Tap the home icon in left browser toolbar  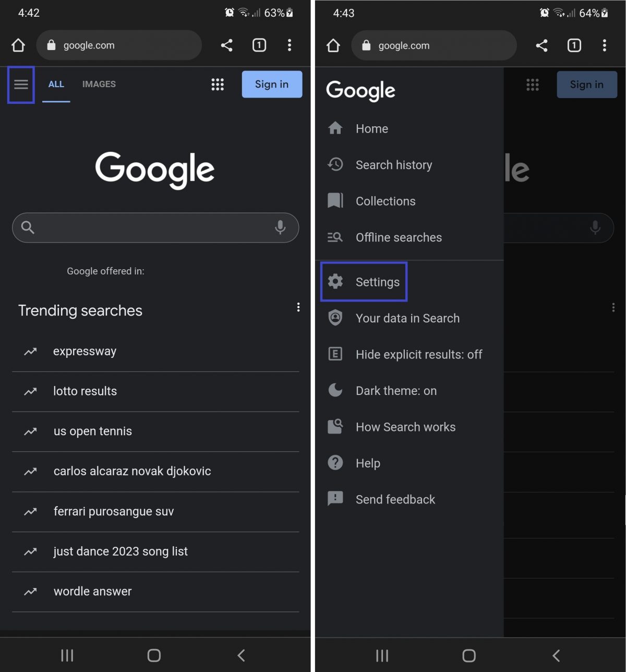(18, 45)
